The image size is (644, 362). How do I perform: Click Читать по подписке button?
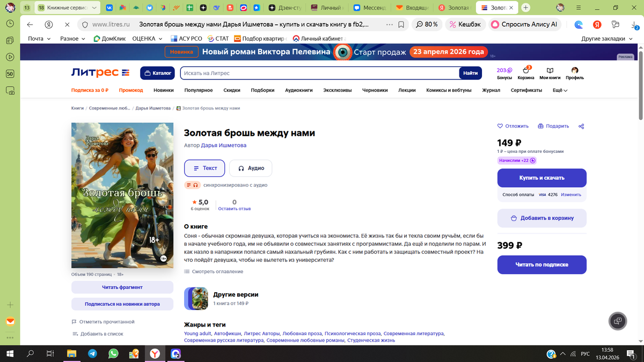coord(542,264)
